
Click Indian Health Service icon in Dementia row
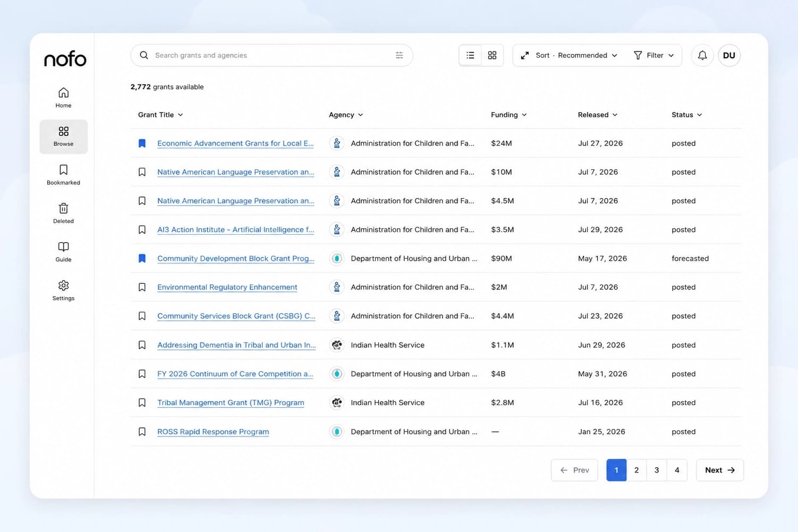tap(337, 345)
